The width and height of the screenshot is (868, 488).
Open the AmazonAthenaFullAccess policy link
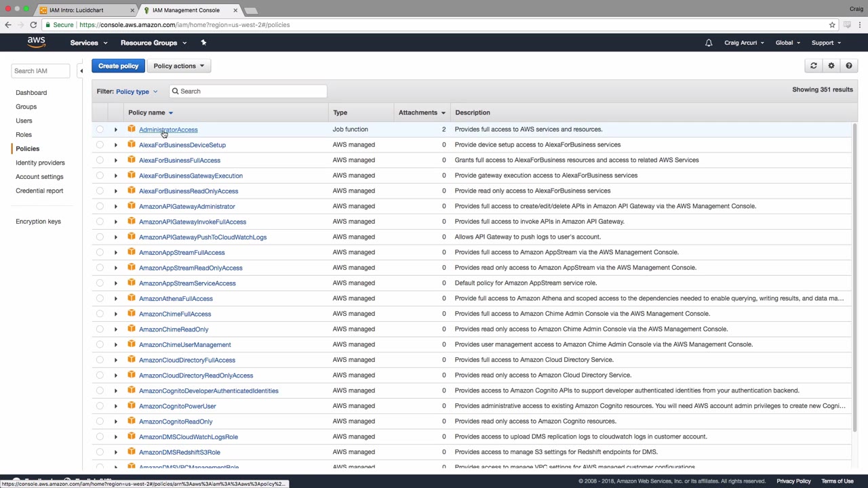click(176, 298)
